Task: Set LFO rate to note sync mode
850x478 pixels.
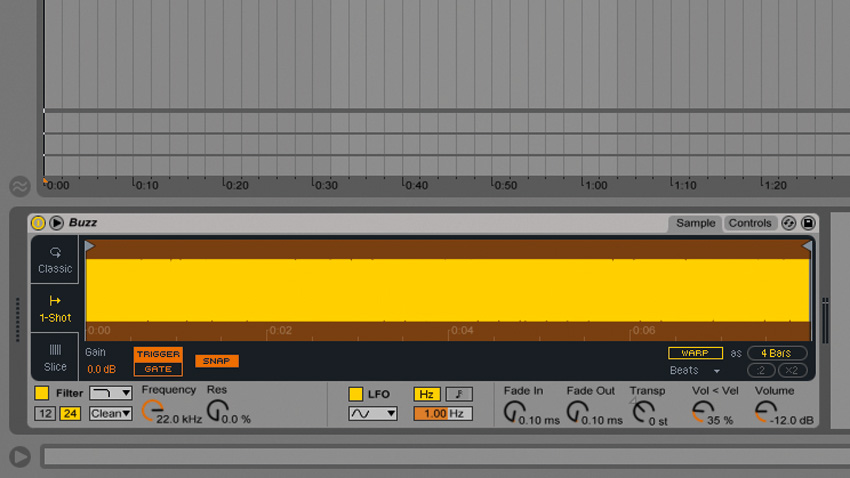Action: (x=459, y=394)
